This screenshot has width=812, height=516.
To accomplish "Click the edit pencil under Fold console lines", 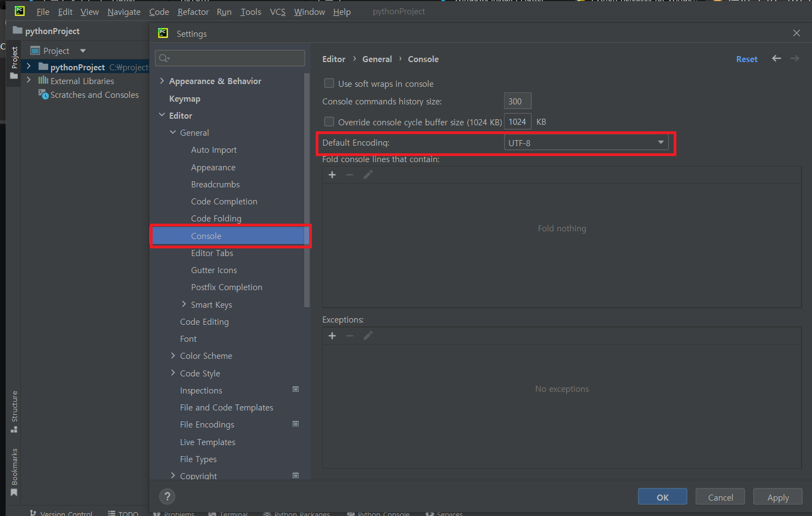I will tap(368, 175).
